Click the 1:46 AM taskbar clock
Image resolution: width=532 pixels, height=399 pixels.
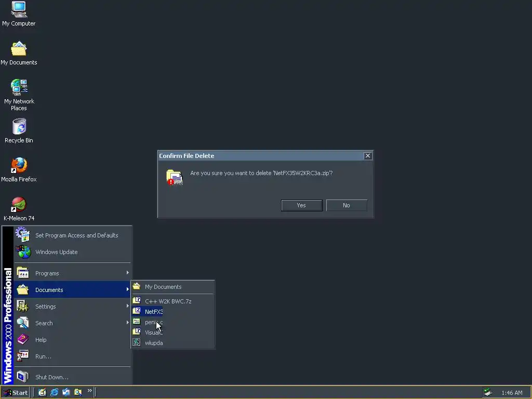[512, 393]
